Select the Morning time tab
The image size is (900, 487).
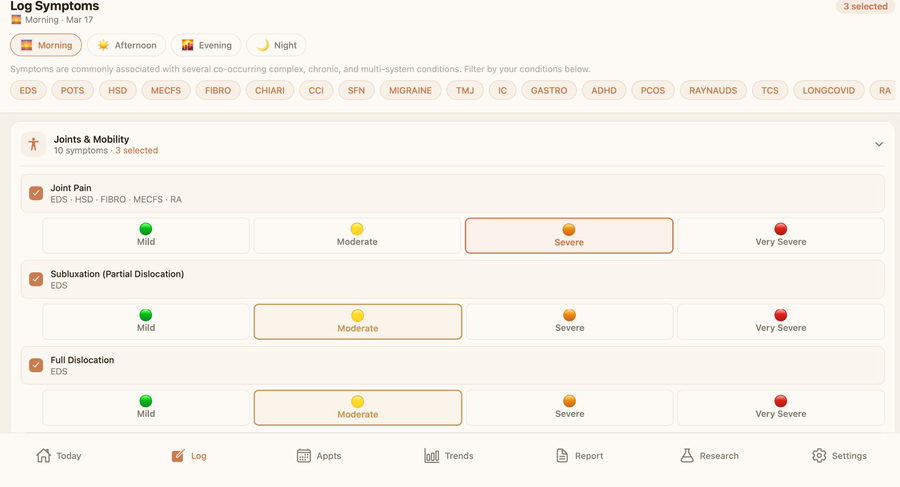(x=46, y=45)
